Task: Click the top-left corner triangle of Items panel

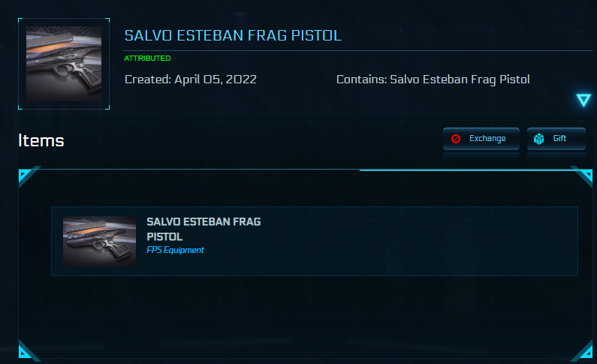Action: coord(25,176)
